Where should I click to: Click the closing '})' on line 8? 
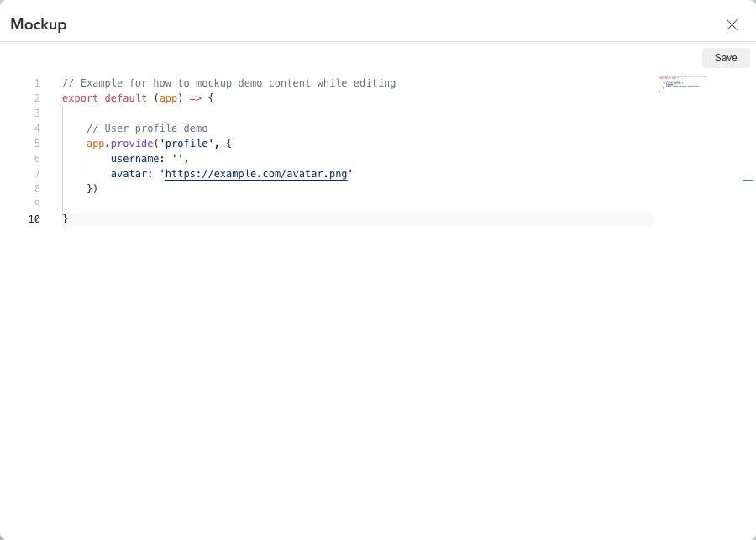[92, 188]
